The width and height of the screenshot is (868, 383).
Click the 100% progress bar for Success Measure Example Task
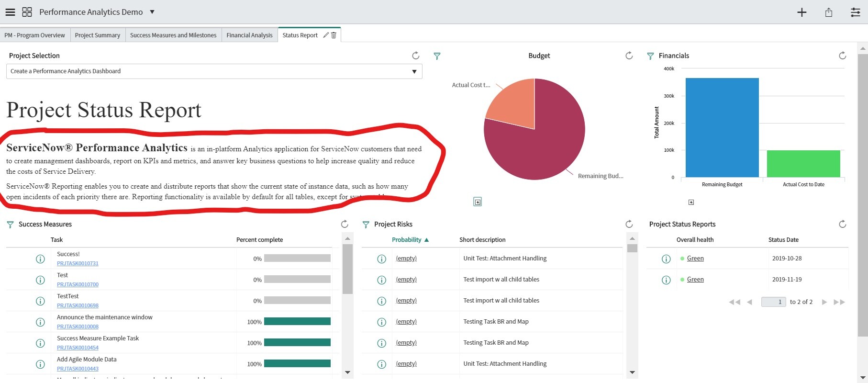click(297, 342)
